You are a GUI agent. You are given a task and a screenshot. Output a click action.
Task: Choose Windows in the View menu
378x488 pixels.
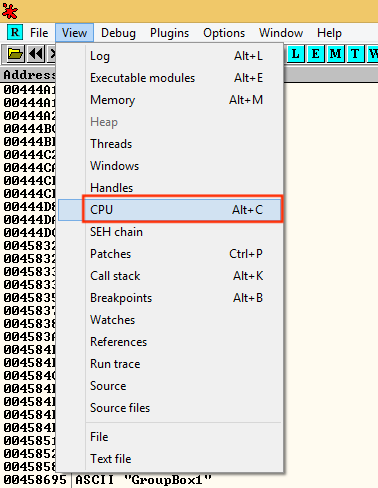[170, 166]
